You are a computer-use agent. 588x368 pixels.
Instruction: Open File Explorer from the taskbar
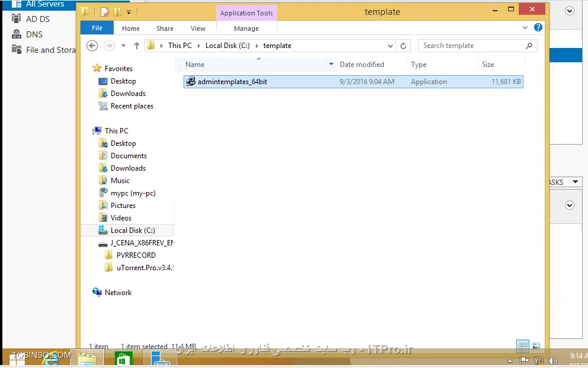(x=86, y=359)
